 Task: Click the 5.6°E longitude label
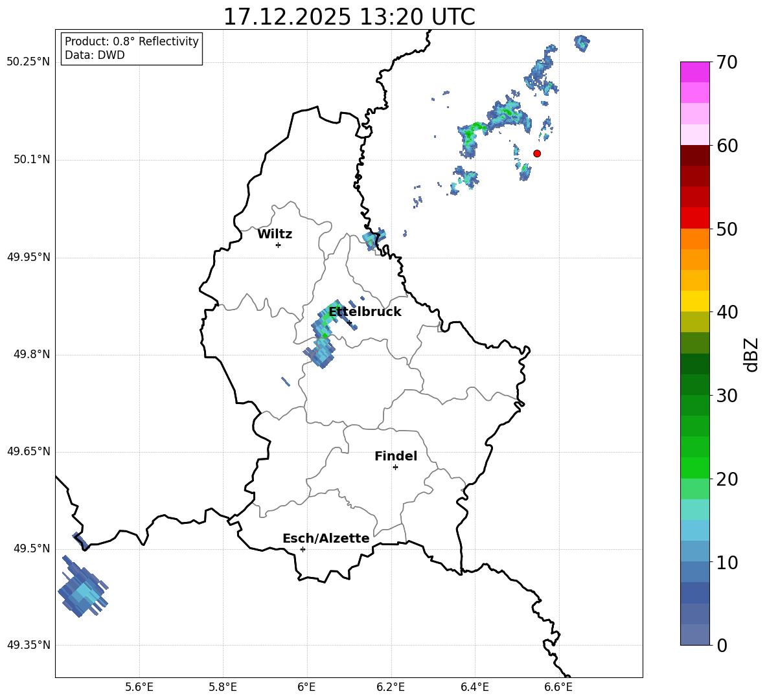coord(139,687)
